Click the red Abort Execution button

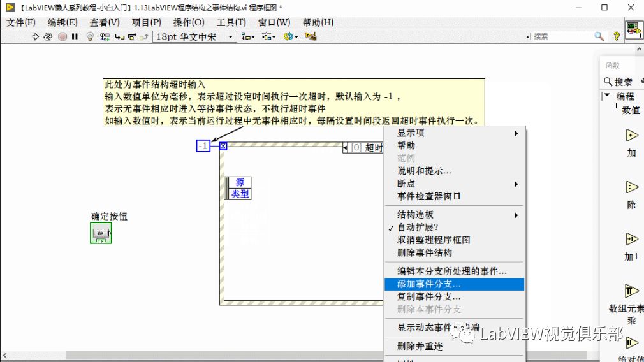pyautogui.click(x=62, y=37)
